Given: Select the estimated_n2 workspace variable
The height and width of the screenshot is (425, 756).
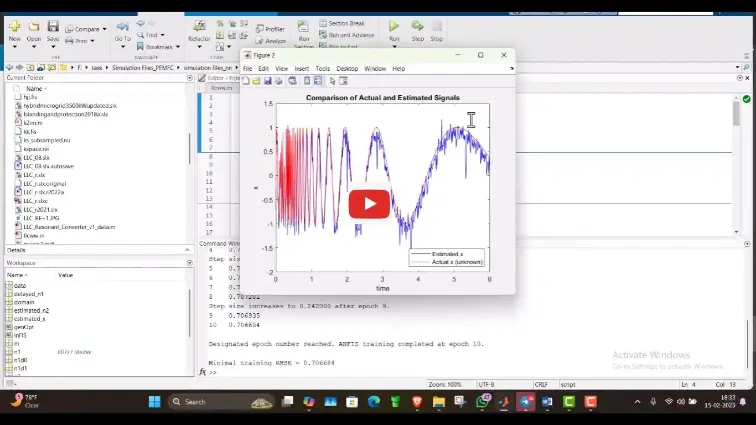Looking at the screenshot, I should 31,310.
